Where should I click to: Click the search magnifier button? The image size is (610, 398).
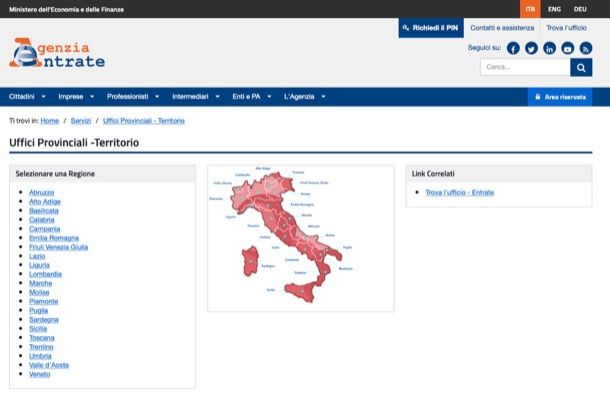pos(581,67)
